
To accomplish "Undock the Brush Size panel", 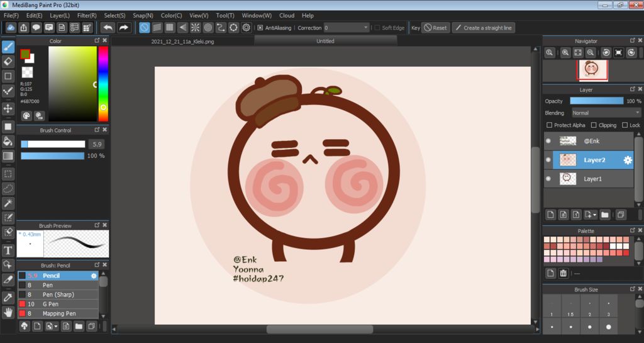I will [x=632, y=289].
